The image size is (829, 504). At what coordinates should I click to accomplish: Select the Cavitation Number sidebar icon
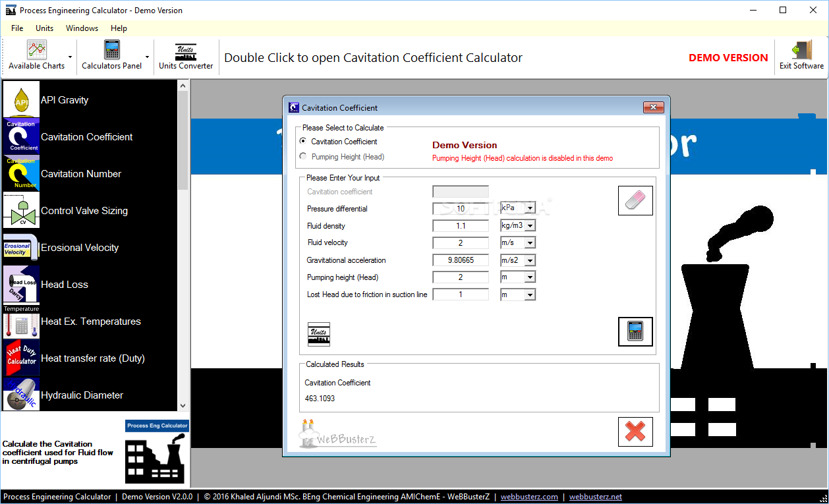(x=22, y=173)
